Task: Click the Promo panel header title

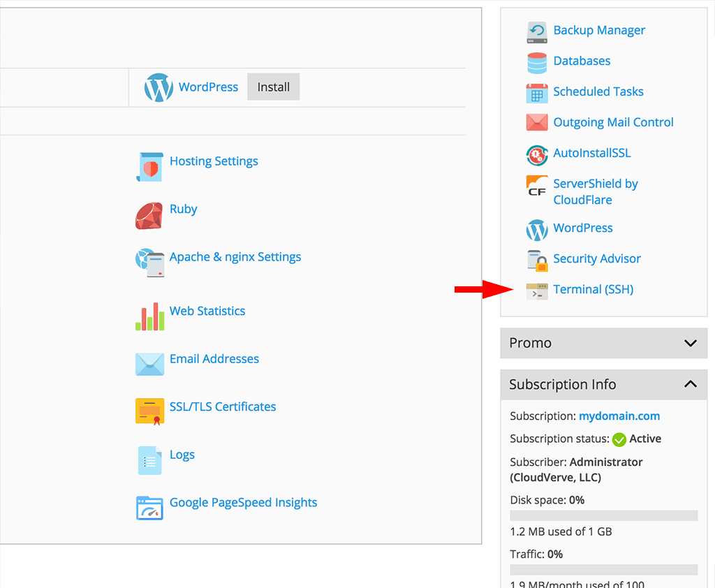Action: point(531,343)
